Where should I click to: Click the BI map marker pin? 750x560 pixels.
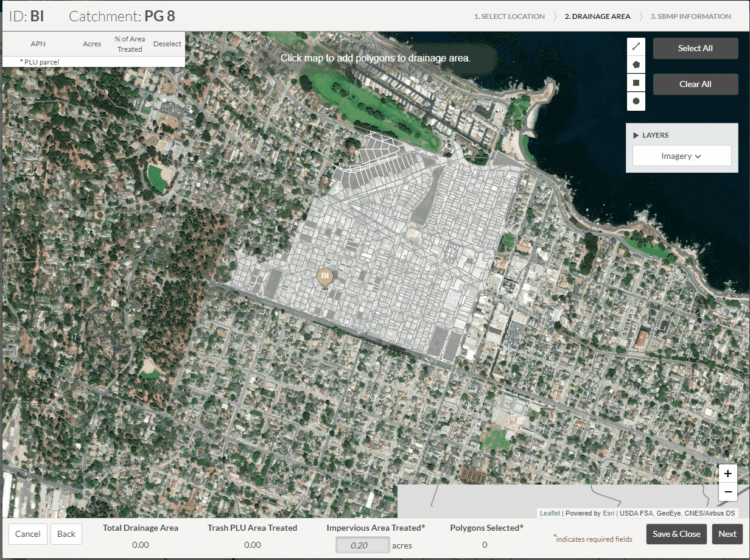point(325,277)
